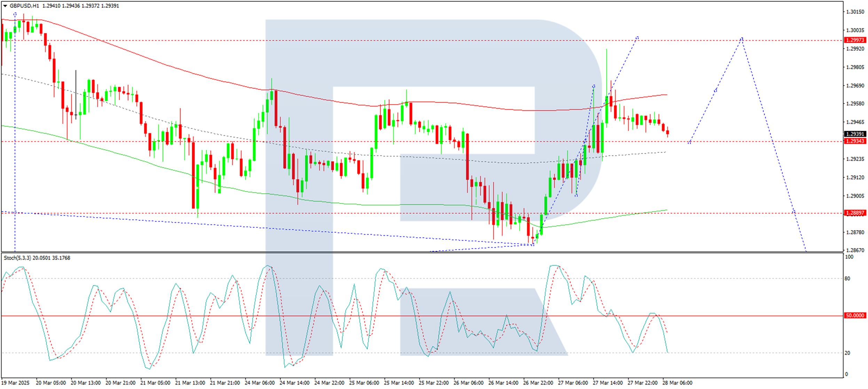This screenshot has height=389, width=868.
Task: Click the Stoch(5,3,3) indicator label
Action: coord(17,258)
